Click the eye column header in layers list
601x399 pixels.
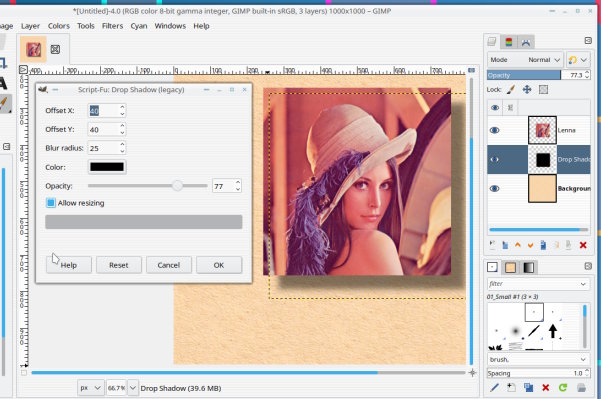click(x=494, y=108)
